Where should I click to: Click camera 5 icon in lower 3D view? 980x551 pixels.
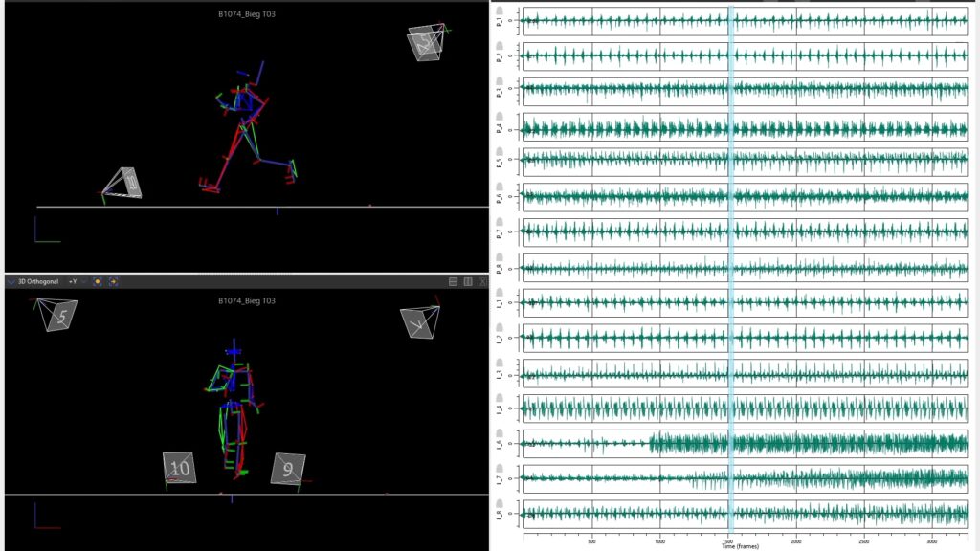tap(61, 317)
